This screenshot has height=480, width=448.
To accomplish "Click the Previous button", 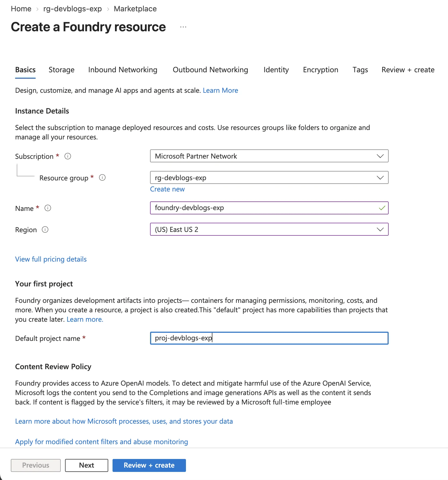I will coord(36,465).
